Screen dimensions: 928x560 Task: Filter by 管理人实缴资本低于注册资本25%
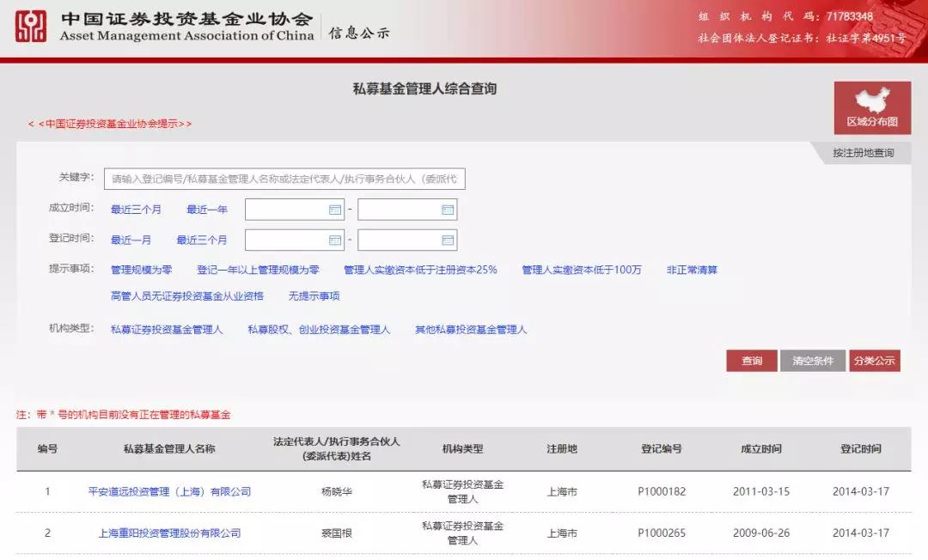[x=420, y=270]
